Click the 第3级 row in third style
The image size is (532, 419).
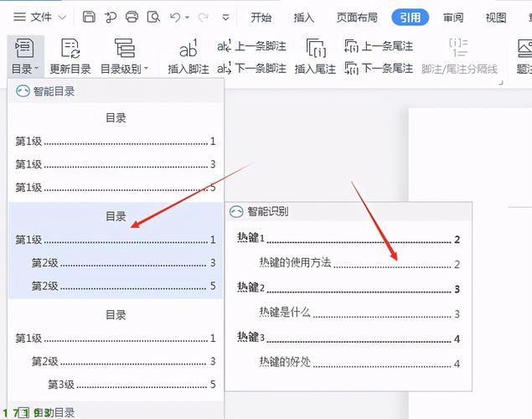point(132,385)
